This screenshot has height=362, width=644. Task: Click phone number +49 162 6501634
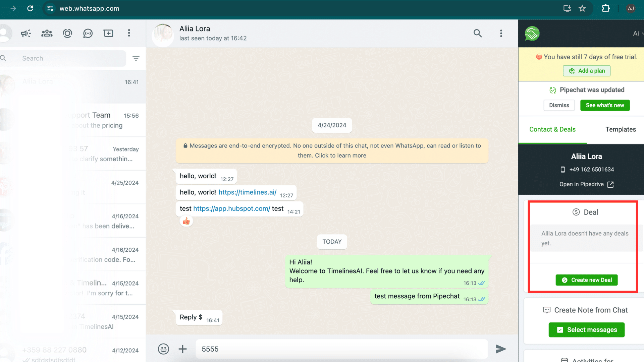click(x=591, y=170)
